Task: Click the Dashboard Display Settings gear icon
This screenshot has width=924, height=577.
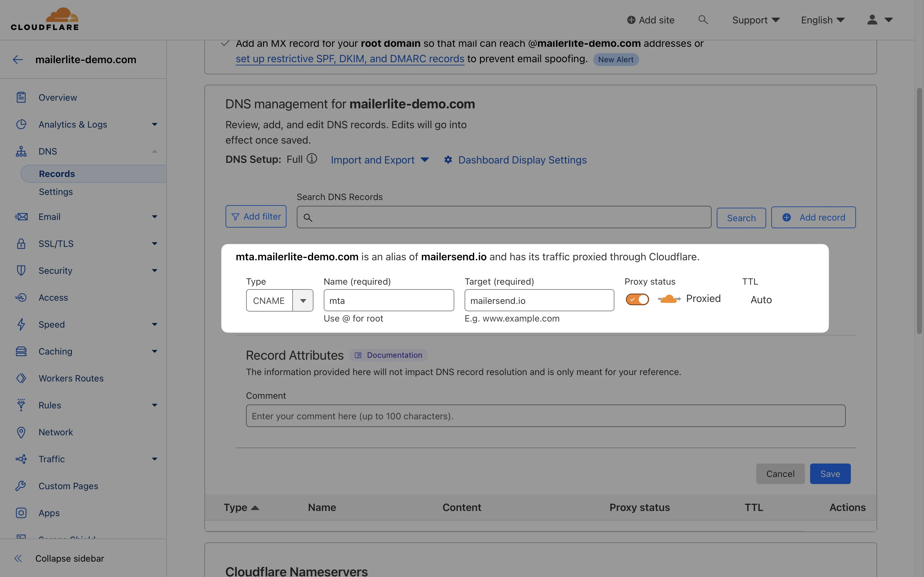Action: 448,160
